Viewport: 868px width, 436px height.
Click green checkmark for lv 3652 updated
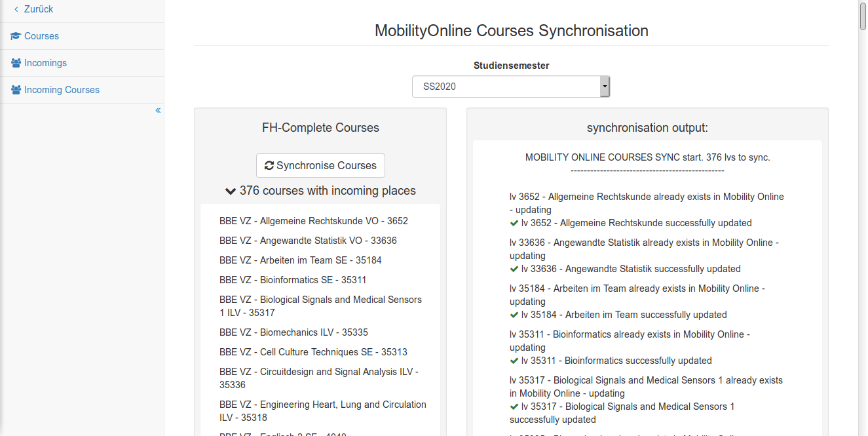pos(514,223)
